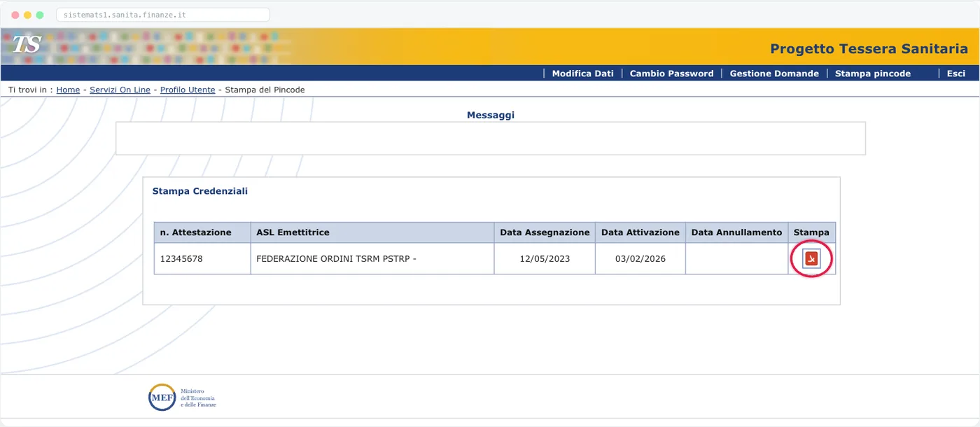This screenshot has height=427, width=980.
Task: Click Stampa del Pincode breadcrumb text
Action: [265, 90]
